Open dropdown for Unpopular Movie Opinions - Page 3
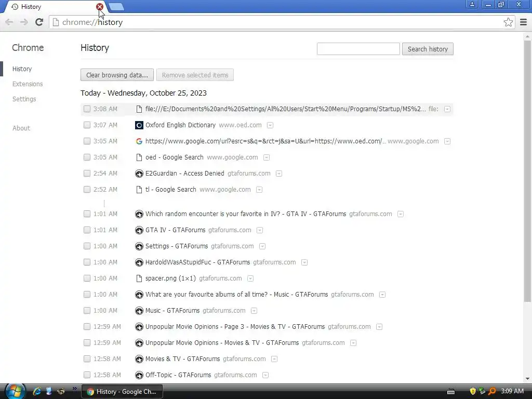 [379, 327]
